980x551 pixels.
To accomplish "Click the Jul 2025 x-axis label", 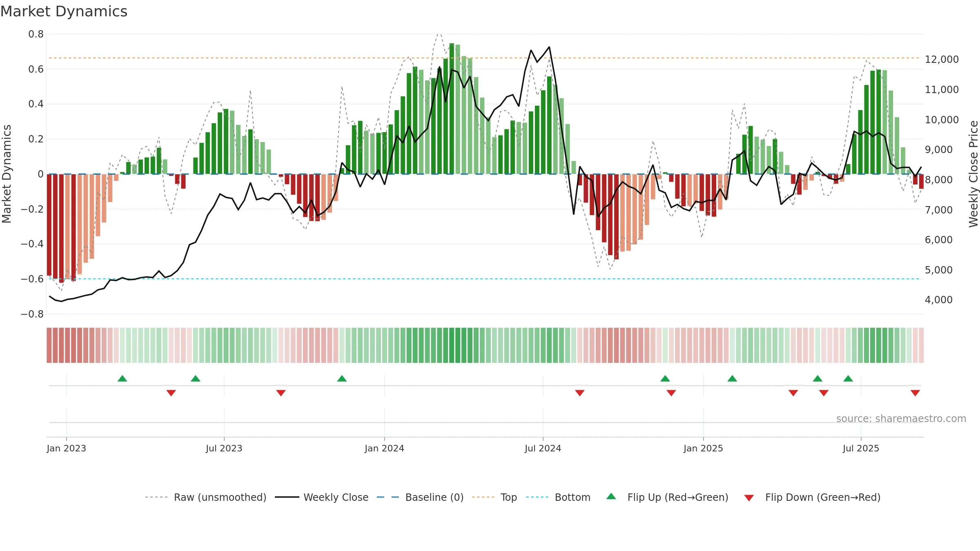I will 861,448.
